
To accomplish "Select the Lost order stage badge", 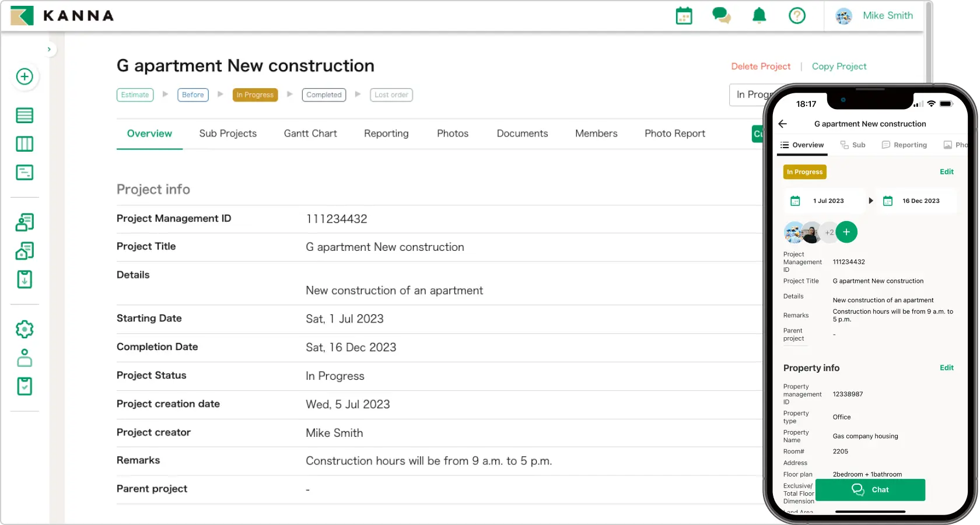I will 391,95.
